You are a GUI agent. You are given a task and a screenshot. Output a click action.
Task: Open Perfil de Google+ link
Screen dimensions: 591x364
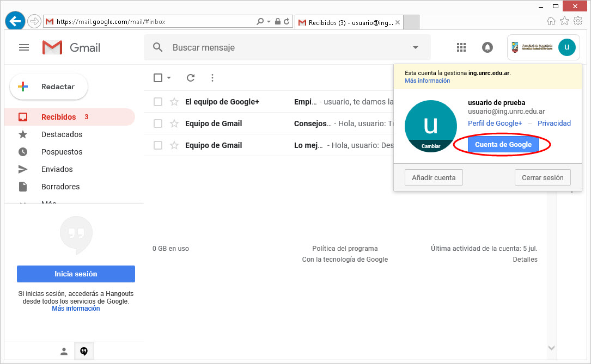[x=495, y=123]
